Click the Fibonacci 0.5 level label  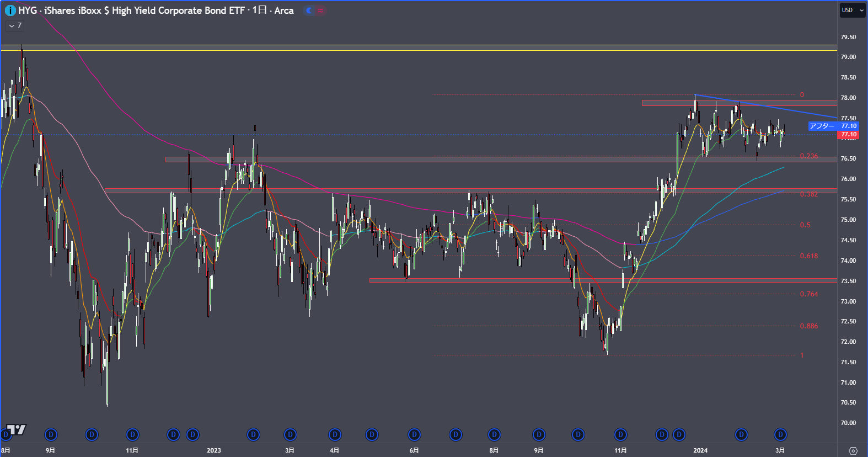pyautogui.click(x=805, y=225)
